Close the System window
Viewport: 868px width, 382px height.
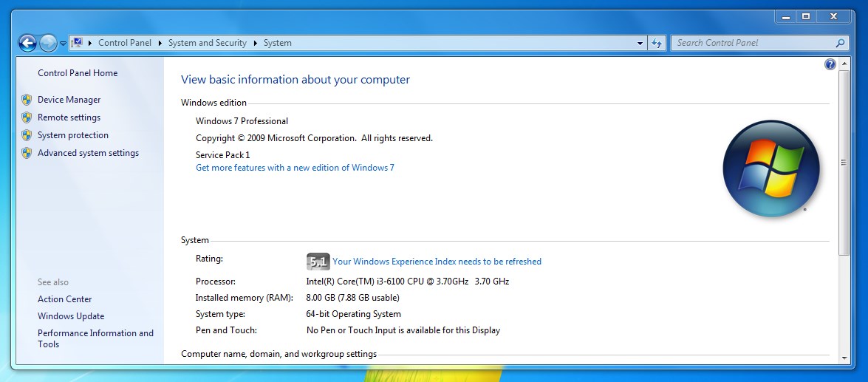point(833,16)
